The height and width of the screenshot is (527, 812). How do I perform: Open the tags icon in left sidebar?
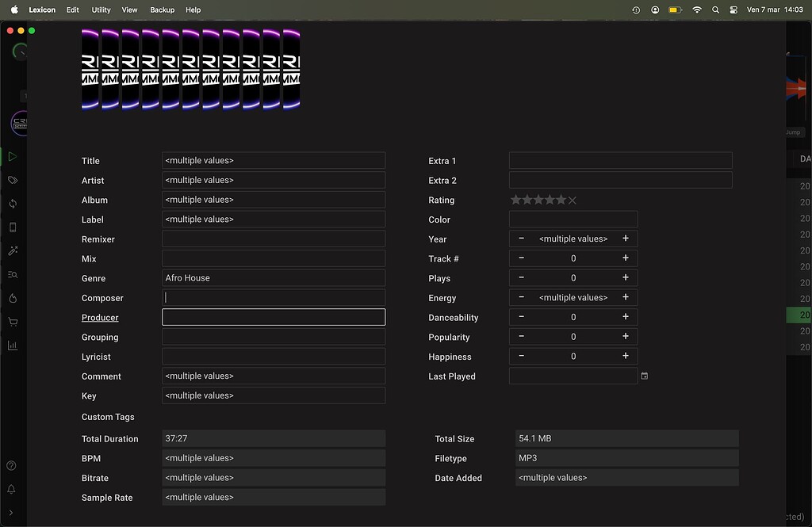[x=12, y=181]
